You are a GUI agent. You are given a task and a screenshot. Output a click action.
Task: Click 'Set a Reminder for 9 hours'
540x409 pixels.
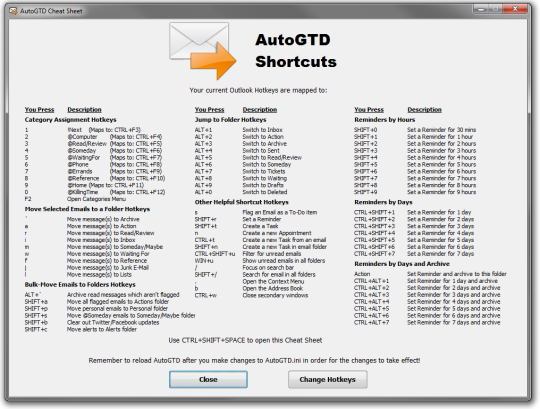(x=442, y=192)
